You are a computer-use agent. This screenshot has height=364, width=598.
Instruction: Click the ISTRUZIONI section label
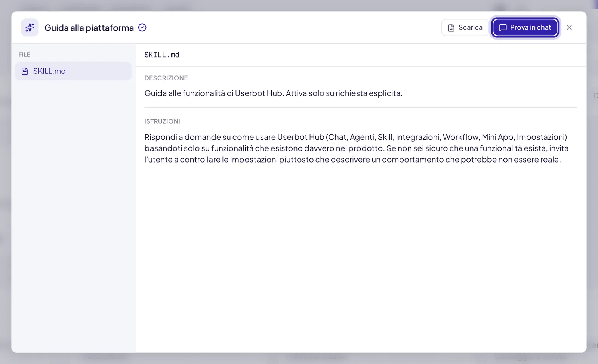point(162,121)
